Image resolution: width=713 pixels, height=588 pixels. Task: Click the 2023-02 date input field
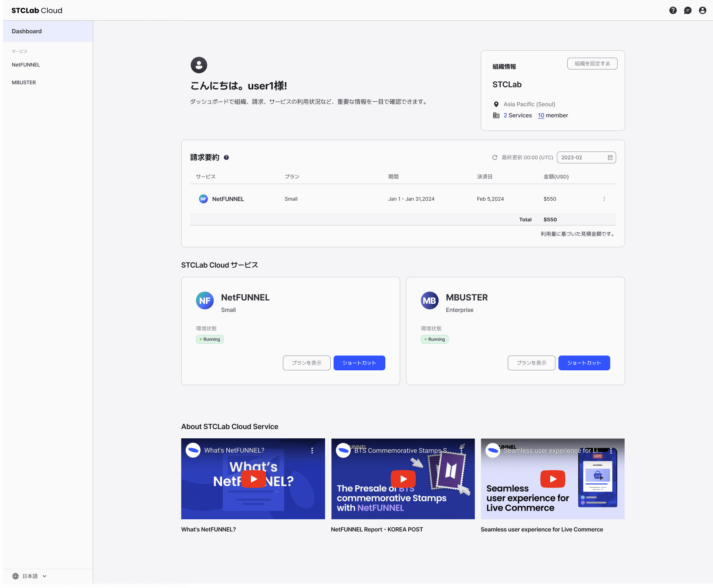point(586,157)
